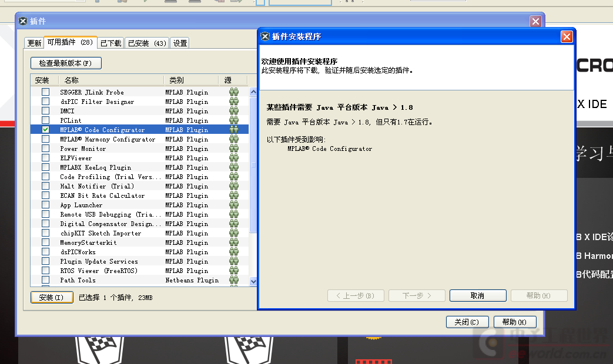Click source icon of dsPICWorks row
Image resolution: width=613 pixels, height=364 pixels.
[234, 251]
